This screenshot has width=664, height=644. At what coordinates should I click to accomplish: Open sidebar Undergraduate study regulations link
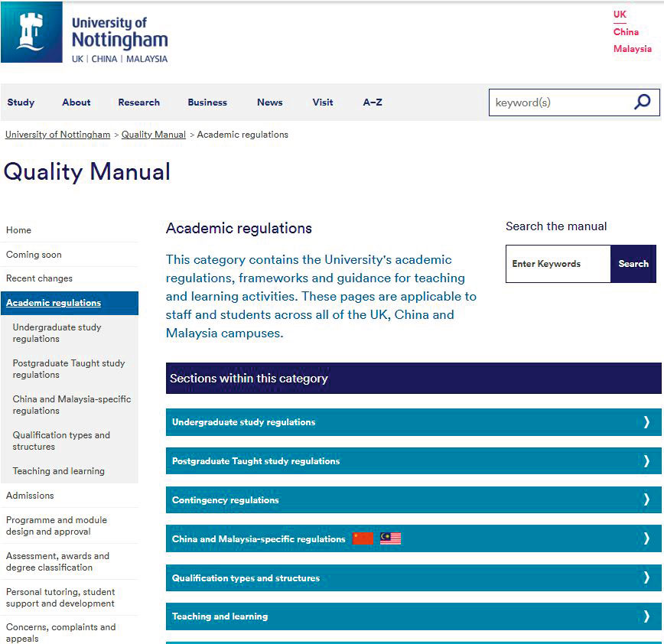pos(57,333)
